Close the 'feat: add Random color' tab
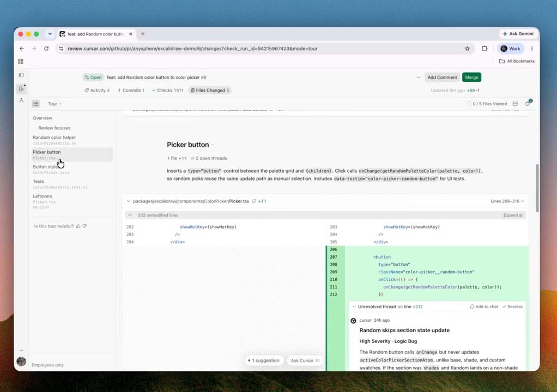The image size is (557, 392). pyautogui.click(x=131, y=34)
